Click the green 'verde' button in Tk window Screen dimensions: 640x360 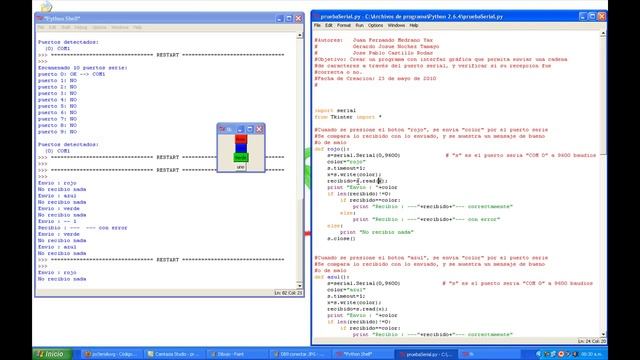point(241,158)
